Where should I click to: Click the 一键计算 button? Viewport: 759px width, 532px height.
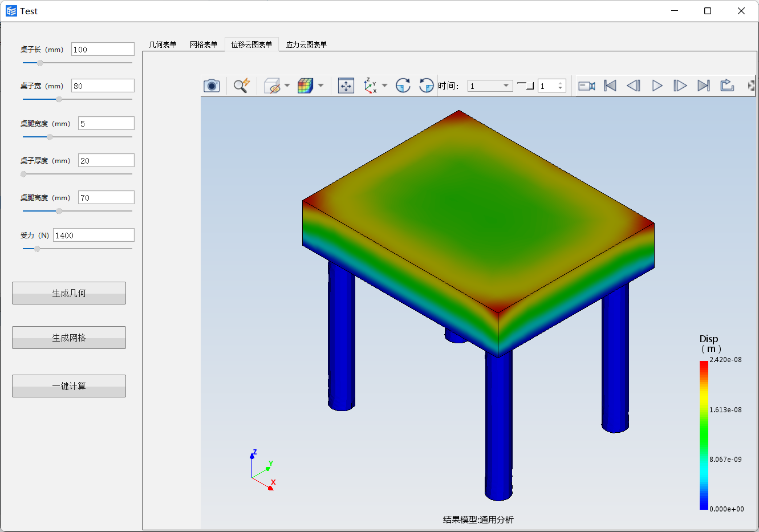click(69, 386)
